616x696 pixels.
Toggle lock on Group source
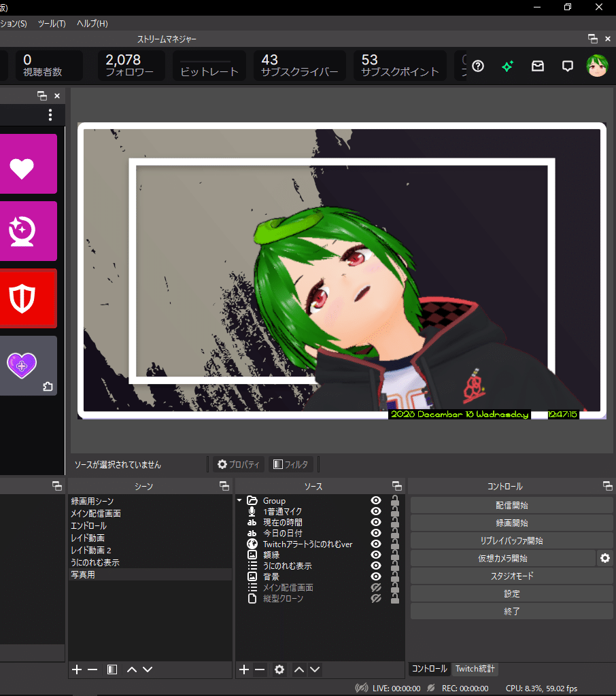coord(395,500)
